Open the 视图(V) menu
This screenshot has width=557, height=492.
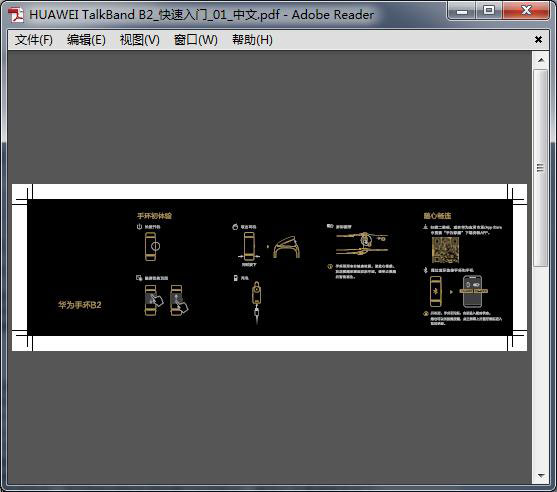coord(140,40)
